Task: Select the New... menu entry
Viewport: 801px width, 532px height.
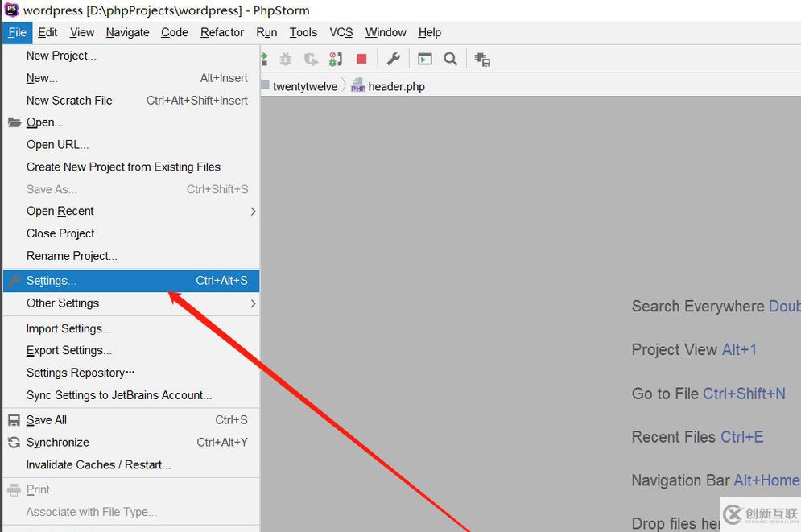Action: click(131, 78)
